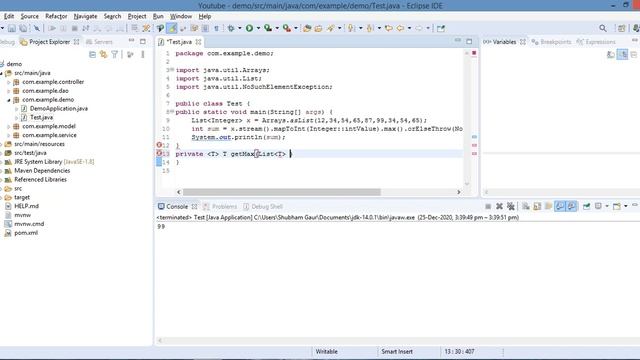Open External Tools dropdown arrow
The width and height of the screenshot is (640, 360).
point(296,28)
